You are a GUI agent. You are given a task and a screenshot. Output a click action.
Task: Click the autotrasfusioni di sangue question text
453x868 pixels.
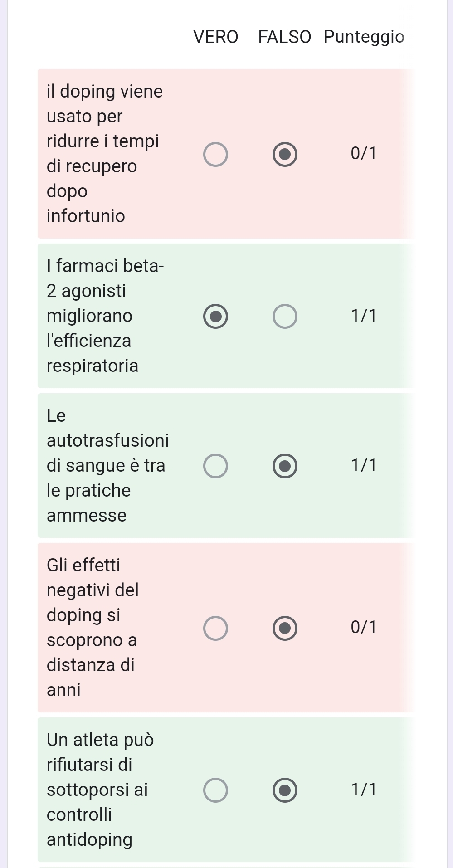pos(107,465)
